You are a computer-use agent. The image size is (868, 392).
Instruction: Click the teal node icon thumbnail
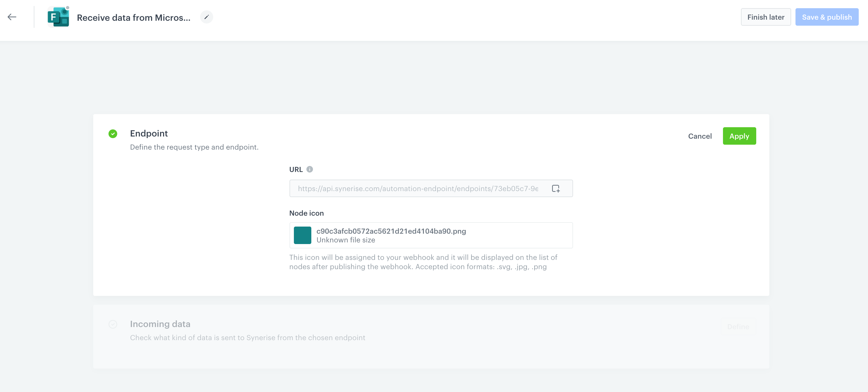pyautogui.click(x=302, y=236)
